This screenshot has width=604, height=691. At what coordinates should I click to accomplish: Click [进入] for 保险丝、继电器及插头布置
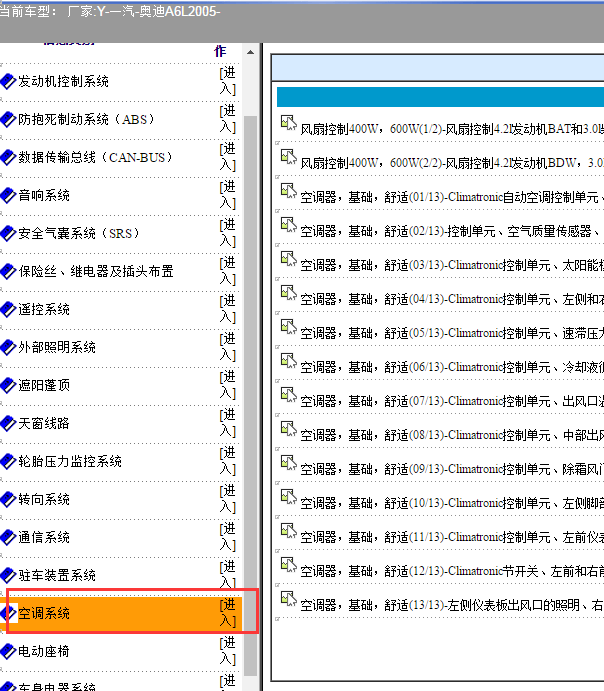tap(228, 271)
